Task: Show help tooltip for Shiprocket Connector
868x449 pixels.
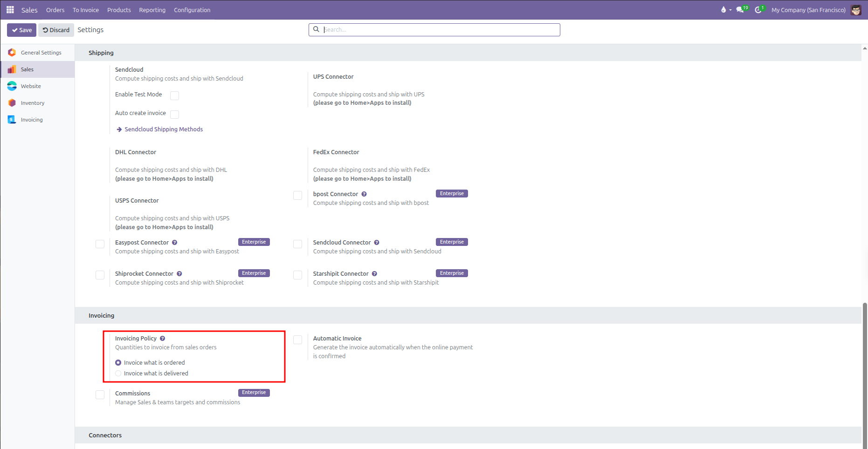Action: click(x=179, y=274)
